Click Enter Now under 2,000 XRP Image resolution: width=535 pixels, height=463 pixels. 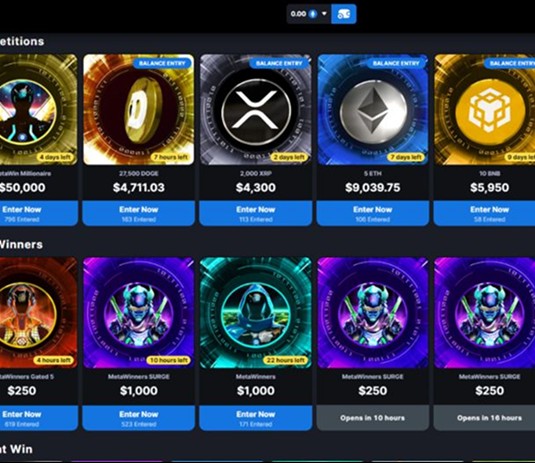[256, 213]
